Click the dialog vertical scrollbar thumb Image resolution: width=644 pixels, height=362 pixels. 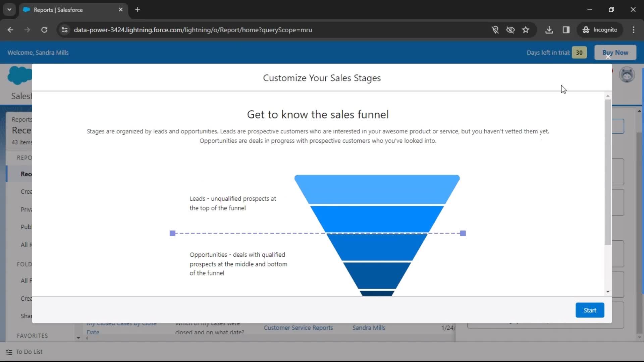point(608,172)
